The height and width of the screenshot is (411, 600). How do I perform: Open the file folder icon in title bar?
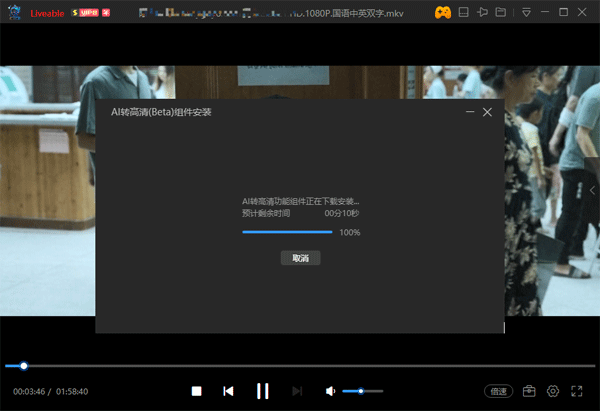501,12
